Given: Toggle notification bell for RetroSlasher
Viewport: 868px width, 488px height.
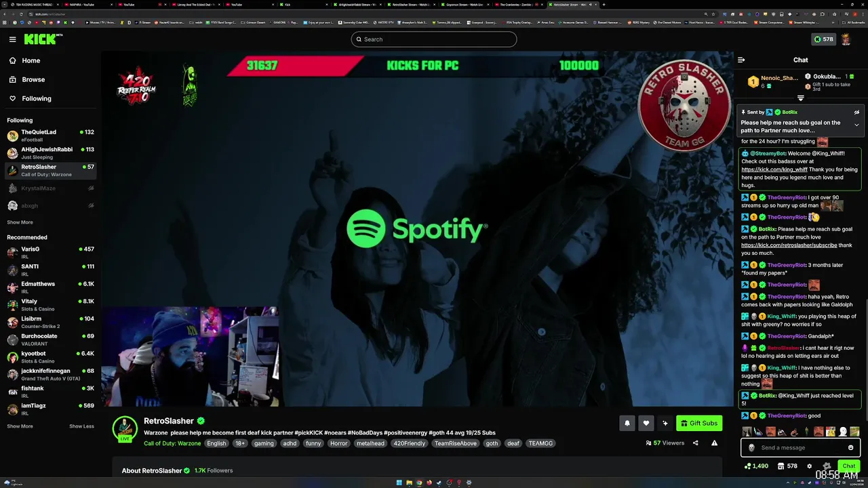Looking at the screenshot, I should pyautogui.click(x=627, y=423).
